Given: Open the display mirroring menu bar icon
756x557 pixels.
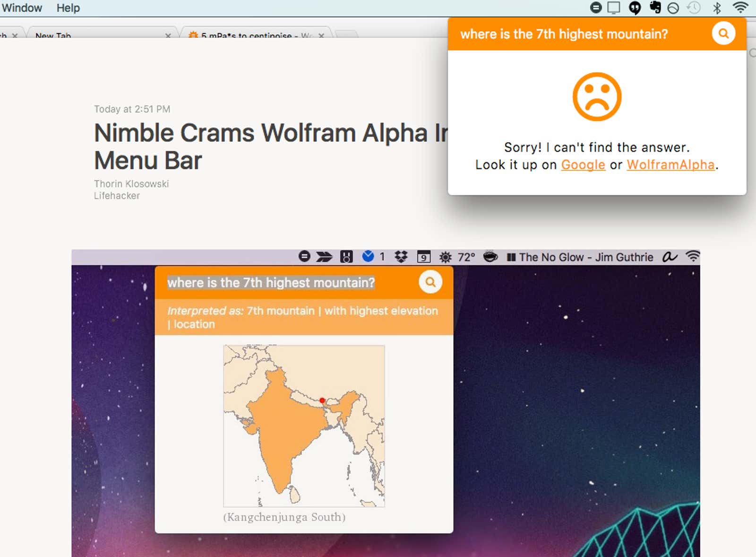Looking at the screenshot, I should [x=614, y=8].
